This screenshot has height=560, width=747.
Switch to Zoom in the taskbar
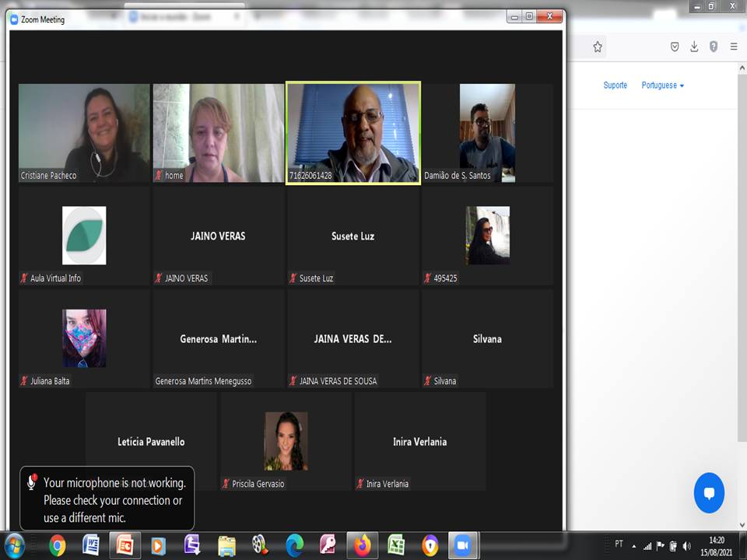(463, 546)
